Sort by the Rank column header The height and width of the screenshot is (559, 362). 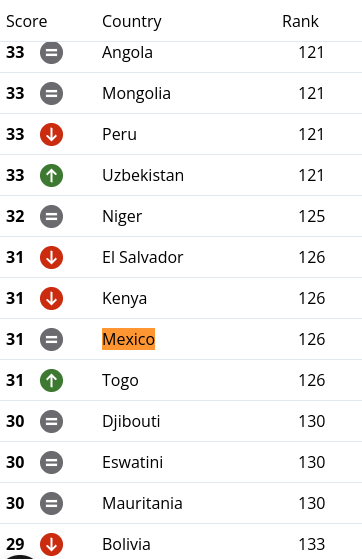(x=300, y=21)
